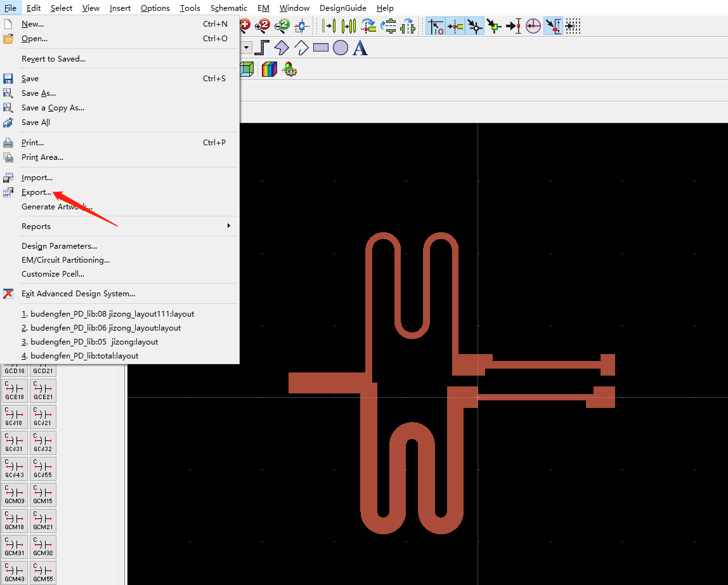Place the GCM55 capacitor from the palette
This screenshot has height=585, width=728.
click(43, 573)
